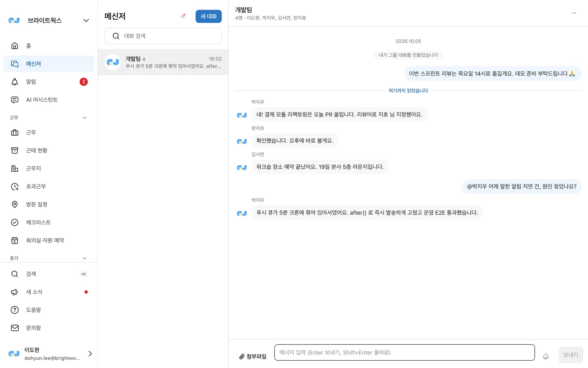
Task: Click the participants line under 개발팀 title
Action: [x=270, y=18]
